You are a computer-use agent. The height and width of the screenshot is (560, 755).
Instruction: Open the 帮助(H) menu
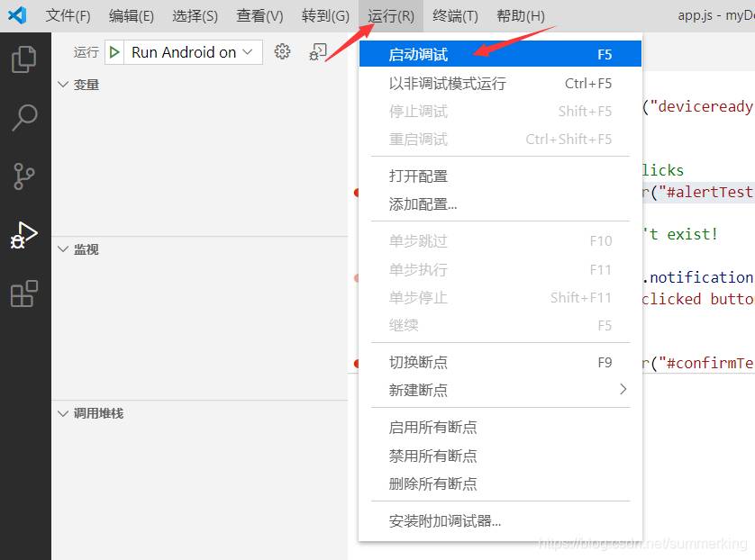[521, 16]
